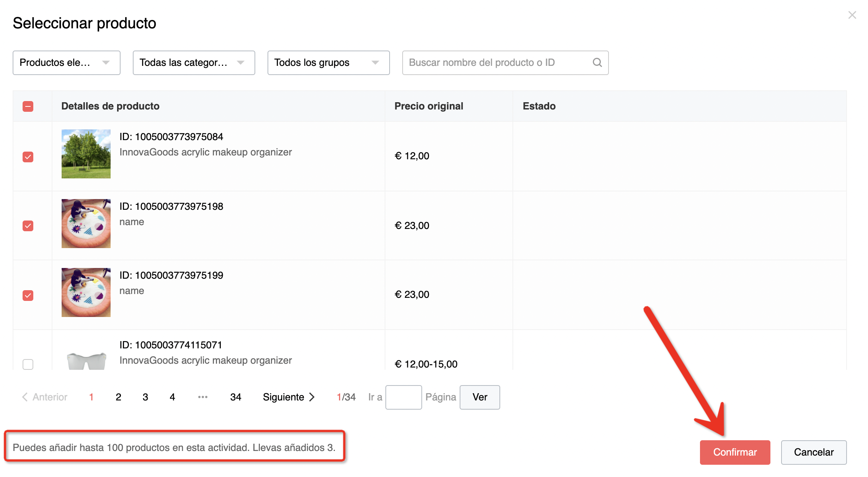Open the green trees product thumbnail
Viewport: 868px width, 477px height.
(x=86, y=154)
